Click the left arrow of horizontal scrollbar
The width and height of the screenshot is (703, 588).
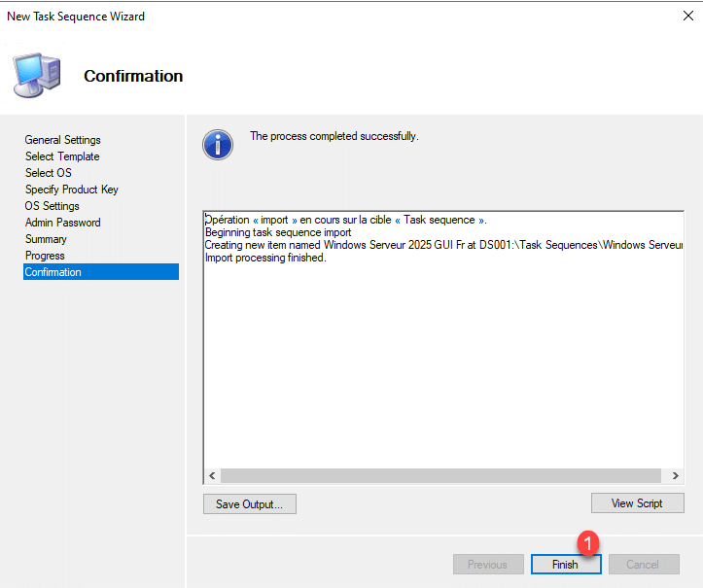(211, 475)
